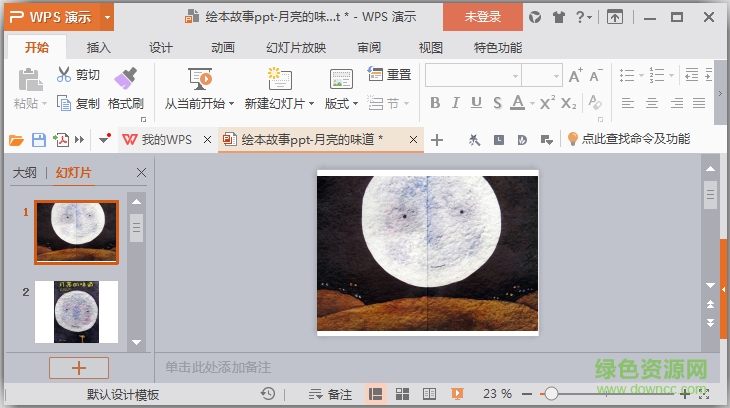Switch to slide sorter view icon
This screenshot has height=408, width=730.
(402, 394)
